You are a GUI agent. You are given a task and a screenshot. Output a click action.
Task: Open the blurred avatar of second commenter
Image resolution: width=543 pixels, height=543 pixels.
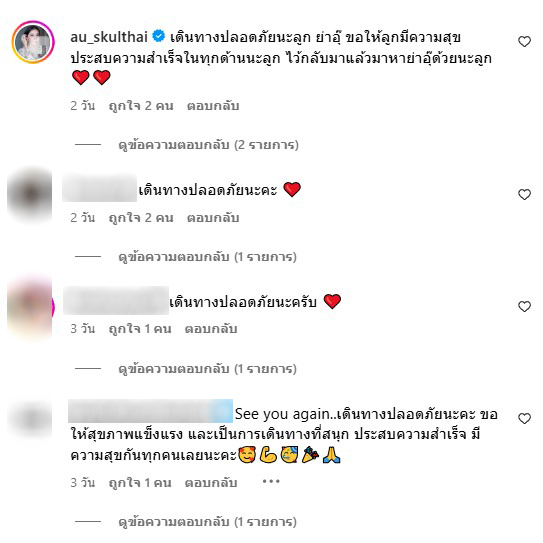point(30,194)
